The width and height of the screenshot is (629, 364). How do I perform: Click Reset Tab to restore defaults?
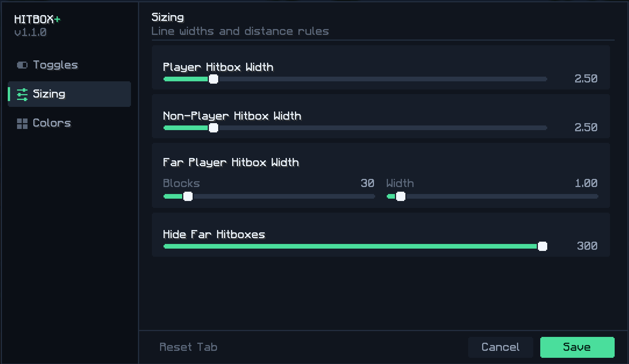188,347
